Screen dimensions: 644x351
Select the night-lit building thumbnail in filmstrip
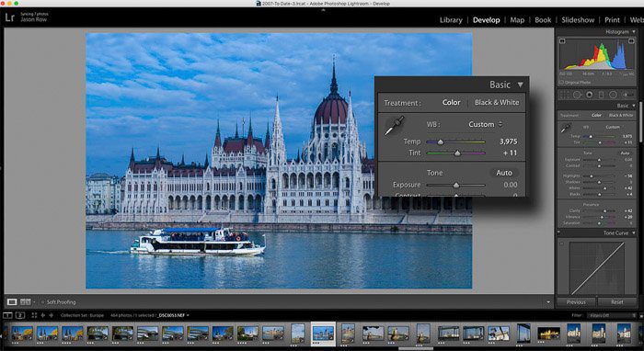point(548,333)
